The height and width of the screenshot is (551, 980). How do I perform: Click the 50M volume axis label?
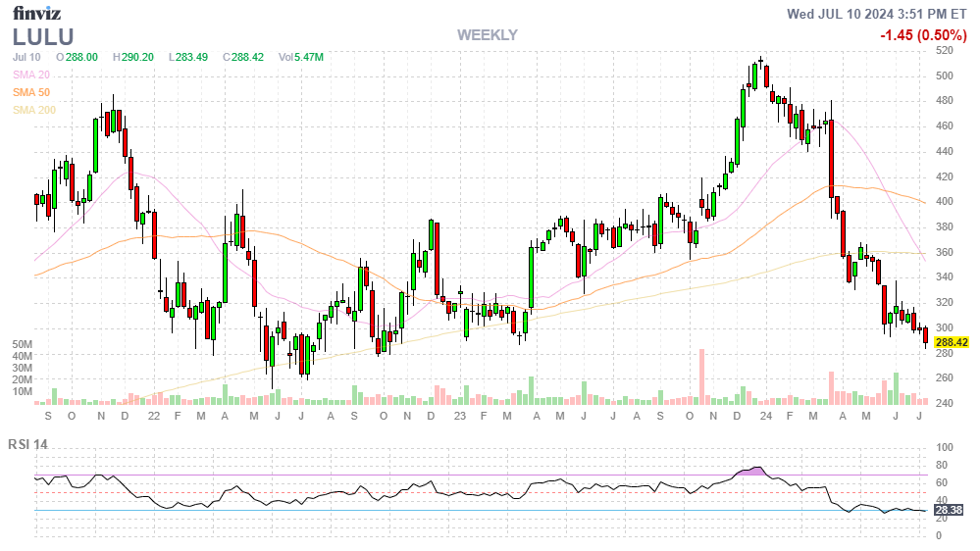23,345
